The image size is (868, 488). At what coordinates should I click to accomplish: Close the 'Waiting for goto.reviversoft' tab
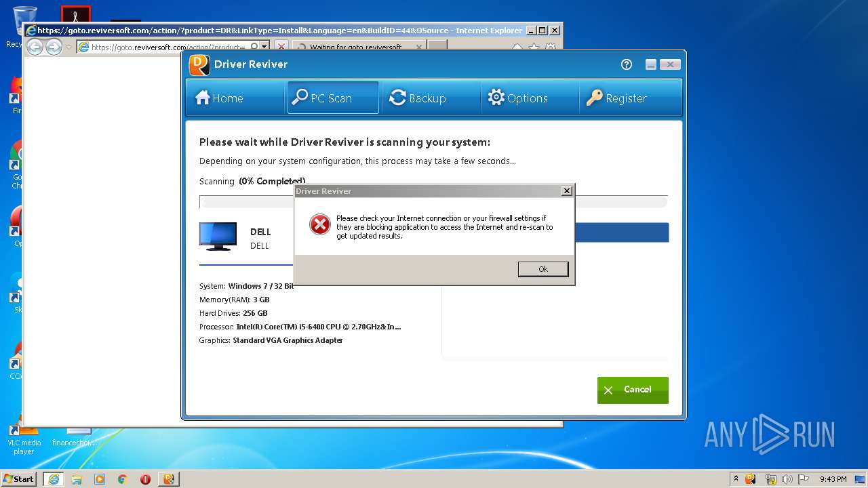[419, 47]
